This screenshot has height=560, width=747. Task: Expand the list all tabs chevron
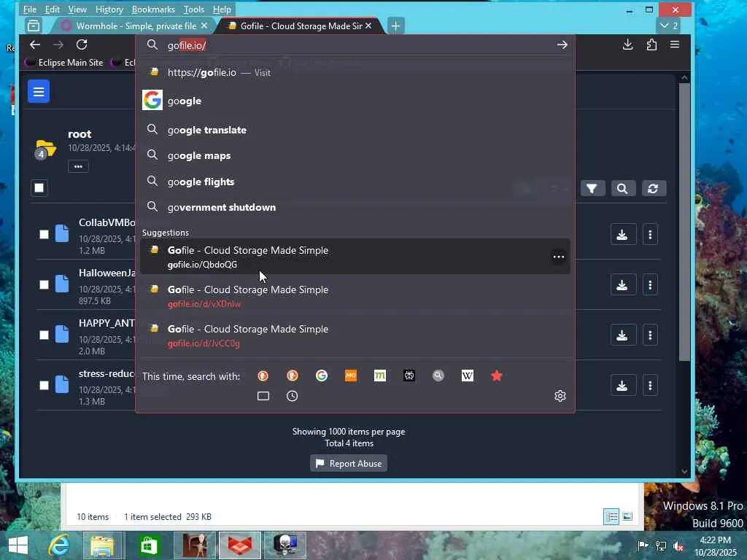click(669, 26)
